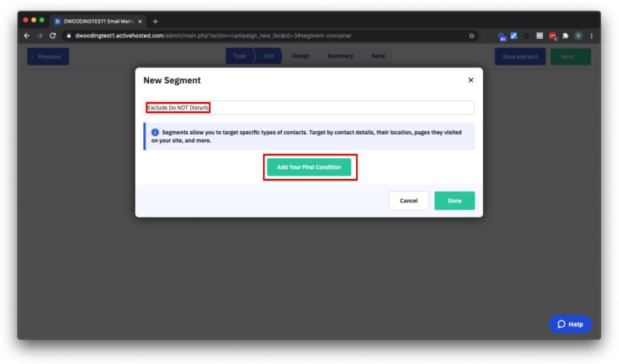Select the DWOODINGTEST1 Email Marketing tab

coord(98,21)
